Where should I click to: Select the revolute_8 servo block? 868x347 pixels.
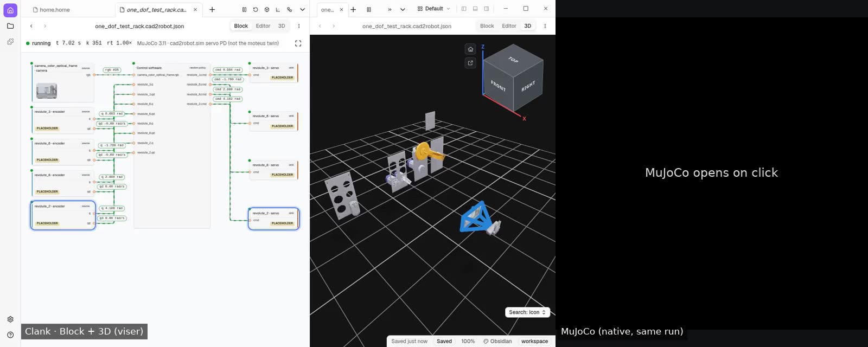273,170
